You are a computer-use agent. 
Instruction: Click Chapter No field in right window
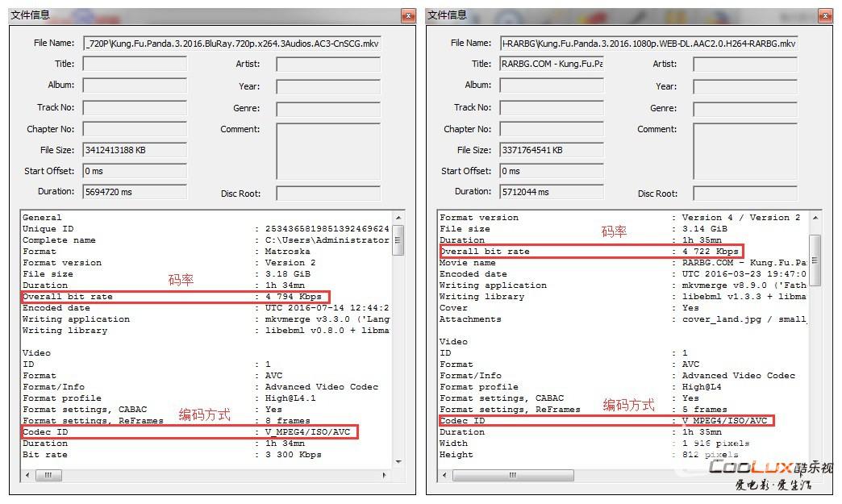click(x=552, y=129)
